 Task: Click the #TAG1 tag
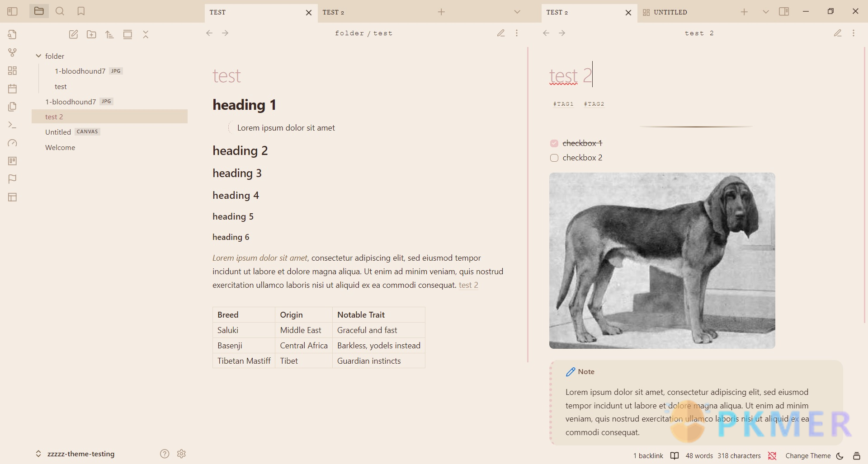(563, 104)
